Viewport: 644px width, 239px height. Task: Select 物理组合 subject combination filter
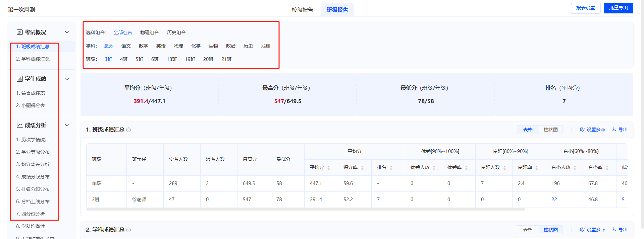tap(150, 32)
